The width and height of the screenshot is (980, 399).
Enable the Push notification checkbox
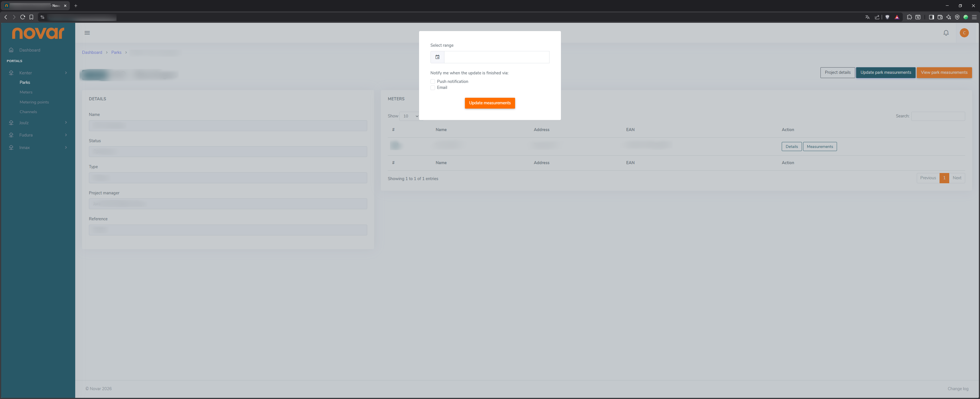pyautogui.click(x=432, y=82)
